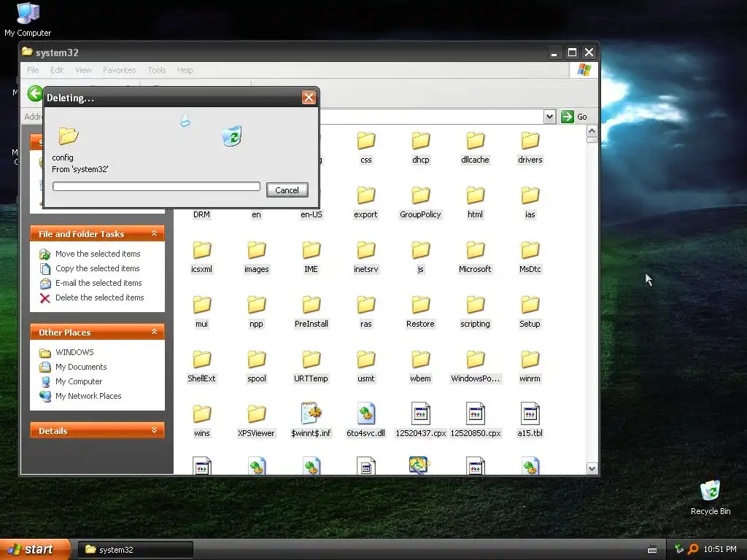The width and height of the screenshot is (747, 560).
Task: Select the IME folder
Action: (311, 257)
